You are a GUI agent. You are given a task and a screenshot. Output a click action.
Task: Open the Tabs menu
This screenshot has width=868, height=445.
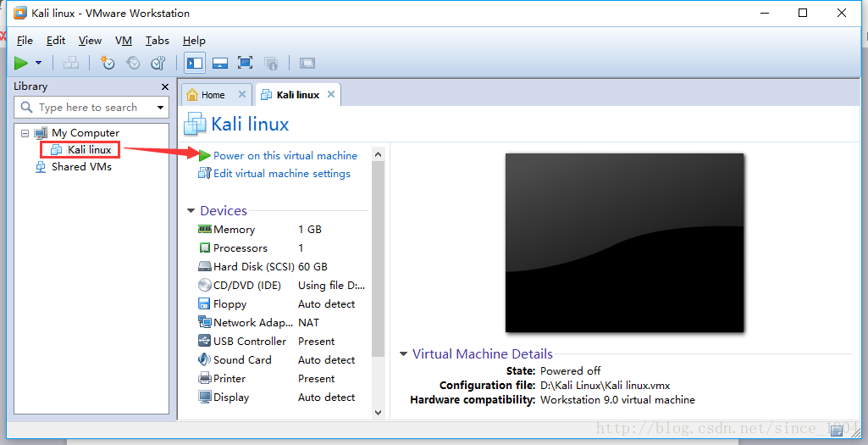pyautogui.click(x=158, y=41)
